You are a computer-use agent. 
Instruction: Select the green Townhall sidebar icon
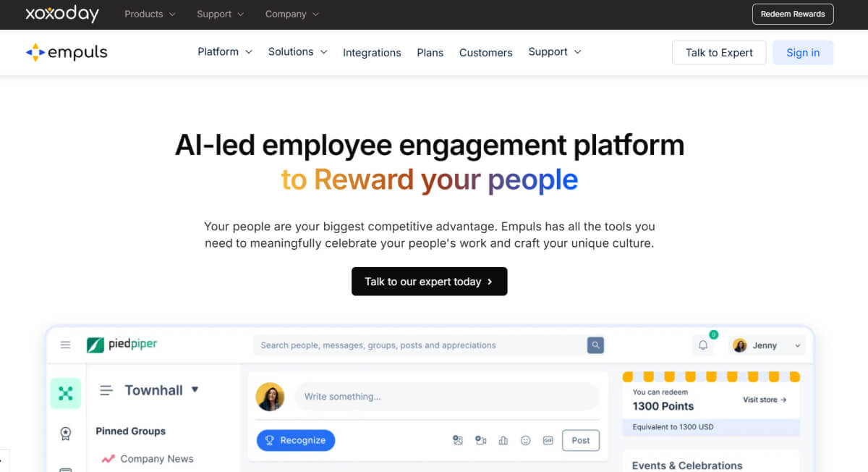(x=66, y=394)
